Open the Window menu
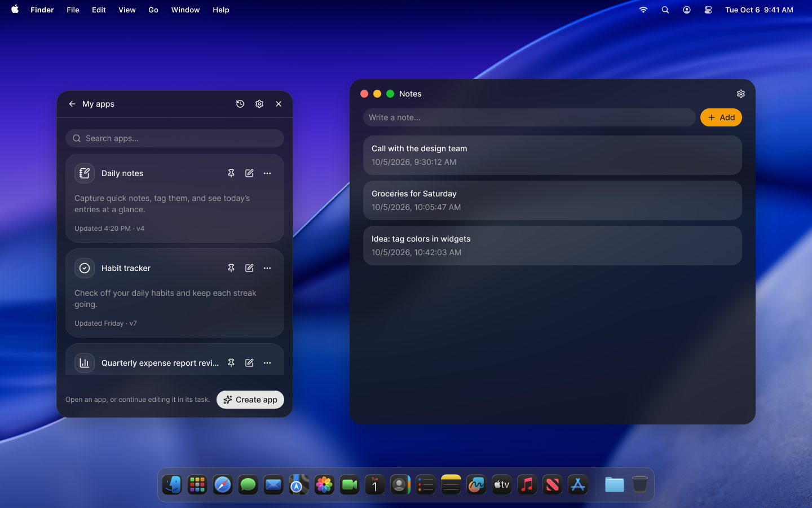This screenshot has width=812, height=508. 186,10
